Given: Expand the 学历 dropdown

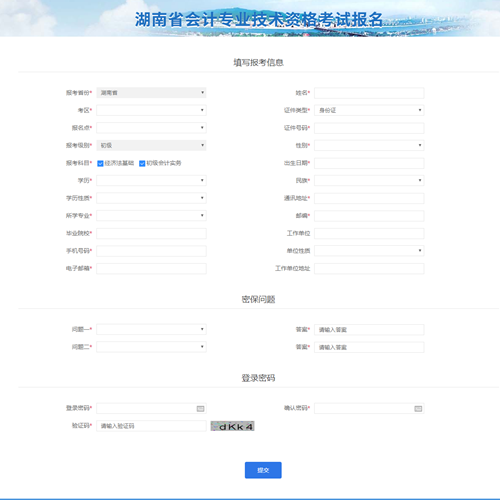Looking at the screenshot, I should (151, 180).
